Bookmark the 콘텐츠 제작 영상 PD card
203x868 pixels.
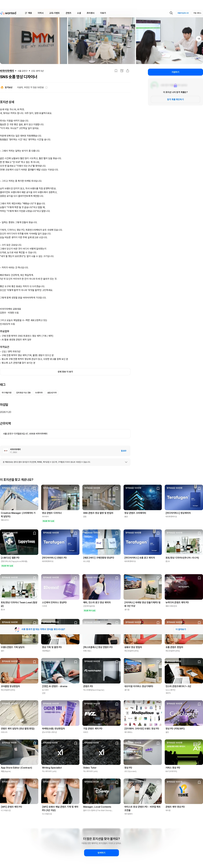[199, 782]
